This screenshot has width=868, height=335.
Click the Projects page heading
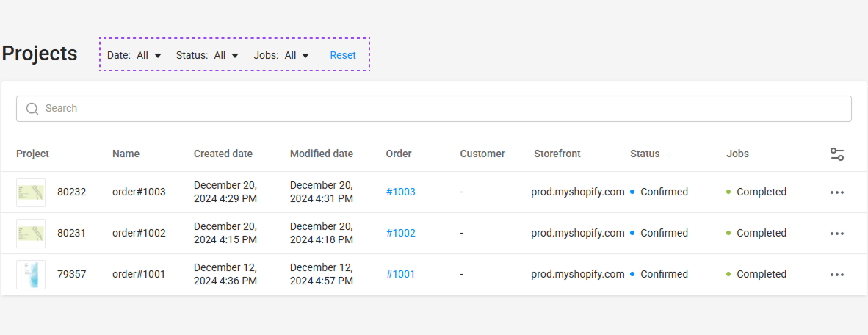(x=40, y=54)
